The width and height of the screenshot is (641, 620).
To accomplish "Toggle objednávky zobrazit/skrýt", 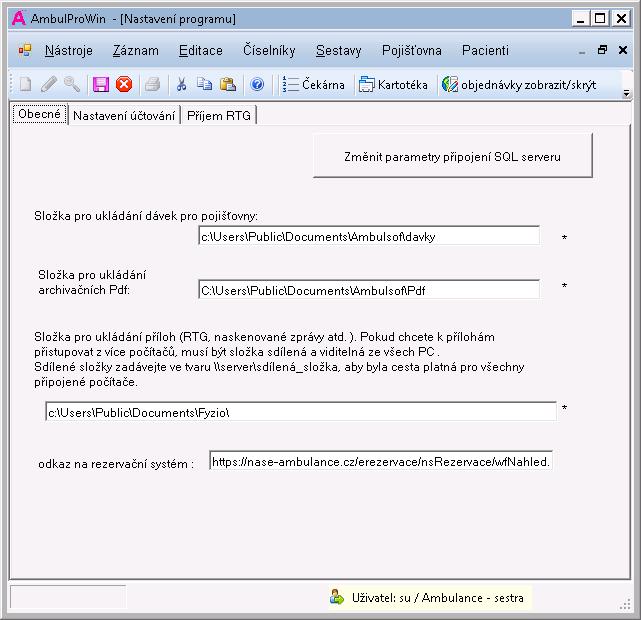I will coord(519,85).
